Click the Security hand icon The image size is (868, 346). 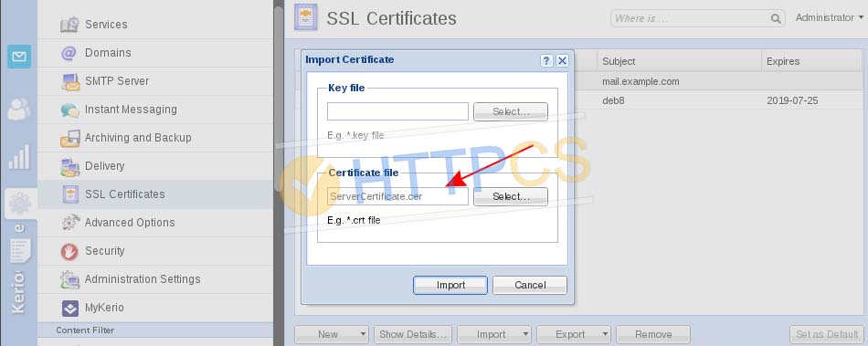(69, 251)
